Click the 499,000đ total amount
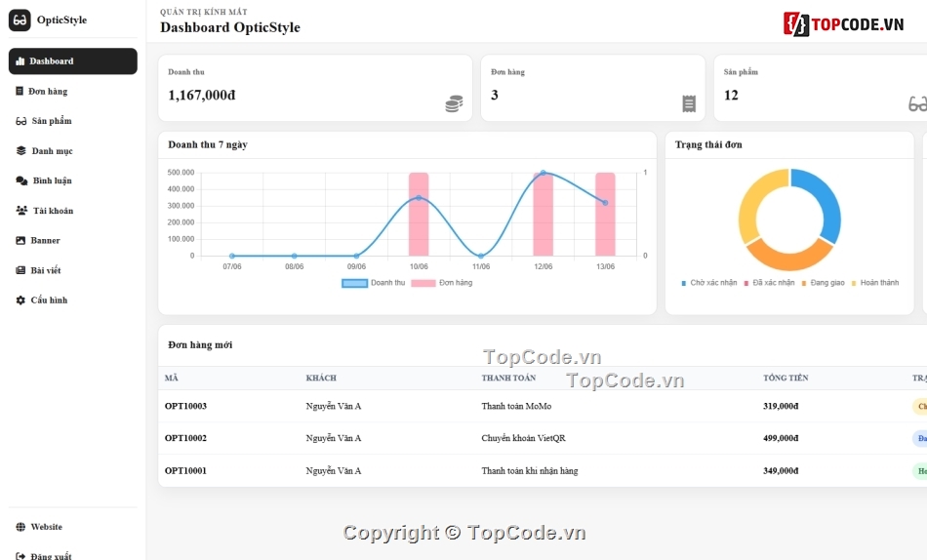 [x=781, y=438]
